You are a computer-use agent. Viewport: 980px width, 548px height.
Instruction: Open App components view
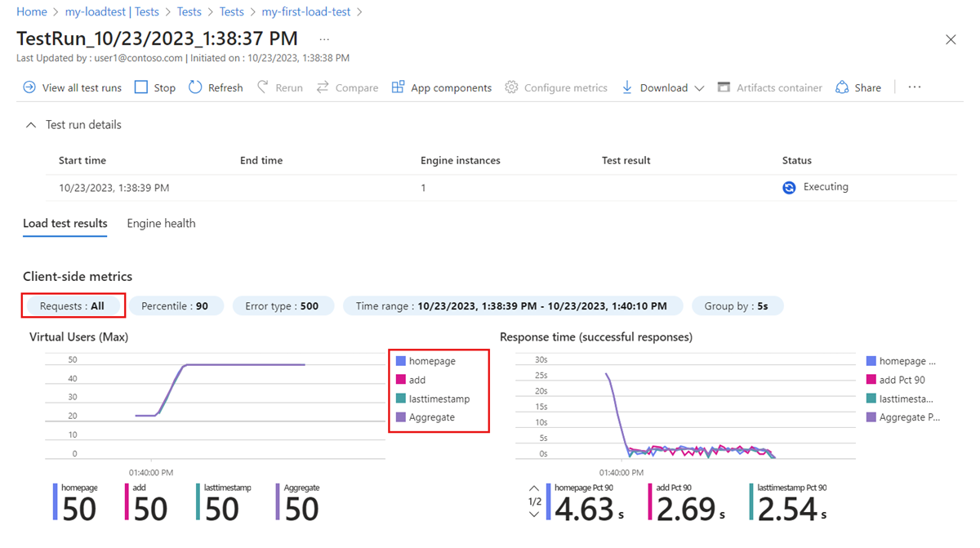(442, 87)
